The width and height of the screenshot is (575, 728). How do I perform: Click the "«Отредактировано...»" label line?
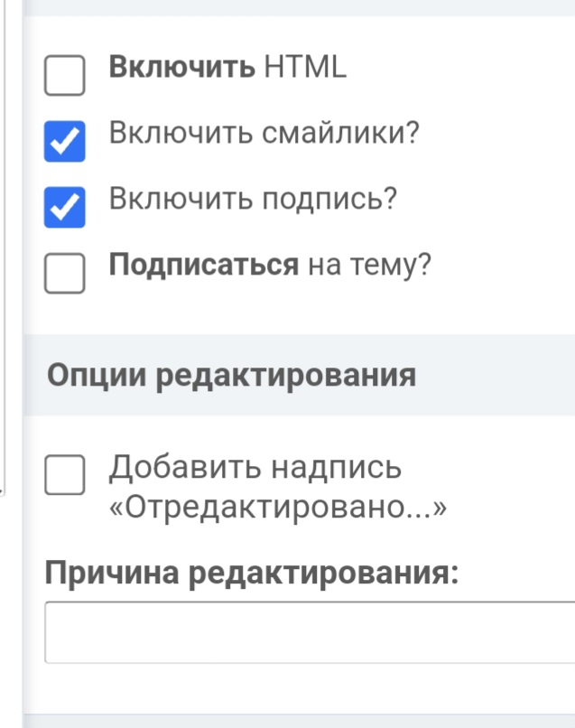[x=278, y=508]
